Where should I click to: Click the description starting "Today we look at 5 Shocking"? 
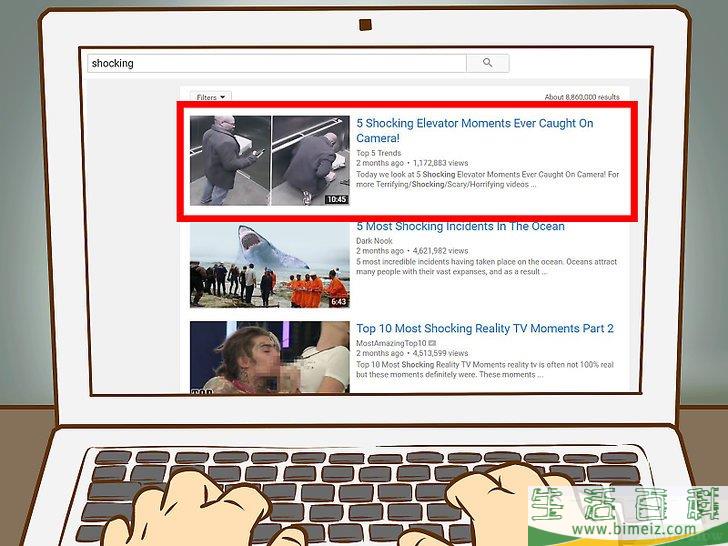tap(488, 179)
